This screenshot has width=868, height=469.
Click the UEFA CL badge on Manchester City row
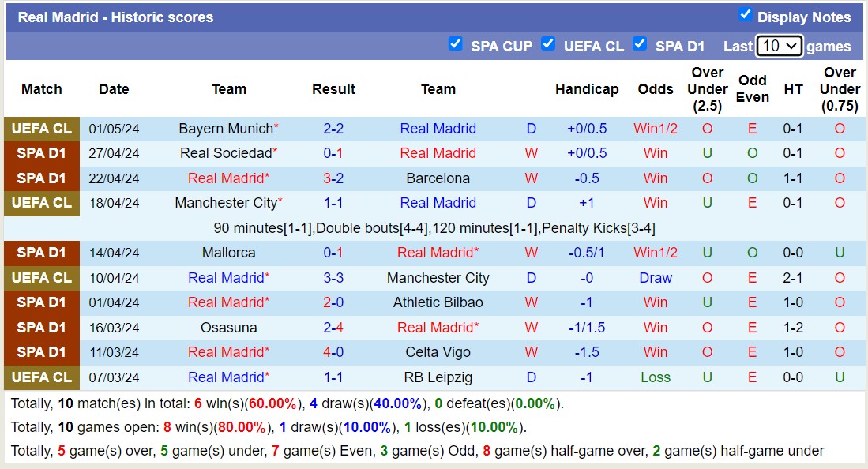point(41,203)
